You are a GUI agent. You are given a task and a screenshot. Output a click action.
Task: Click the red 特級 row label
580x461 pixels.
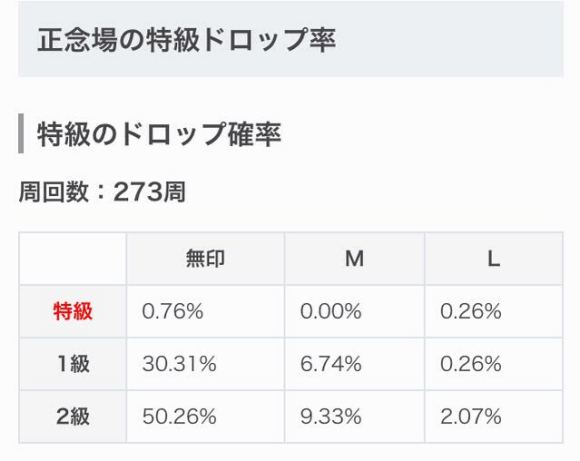[72, 312]
